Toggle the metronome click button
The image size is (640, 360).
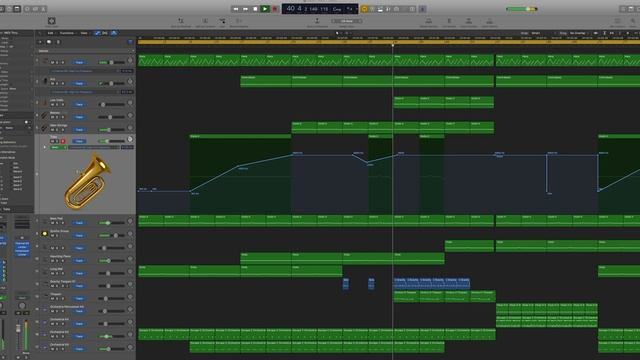point(422,9)
